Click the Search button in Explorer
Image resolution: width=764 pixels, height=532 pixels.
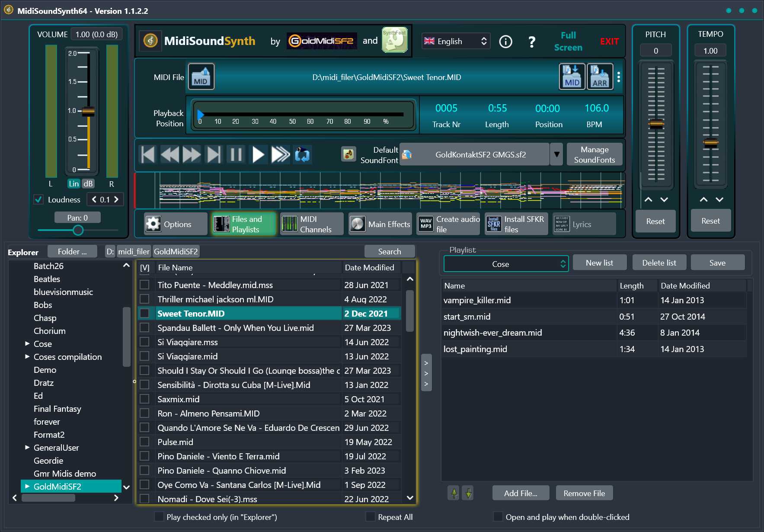390,251
